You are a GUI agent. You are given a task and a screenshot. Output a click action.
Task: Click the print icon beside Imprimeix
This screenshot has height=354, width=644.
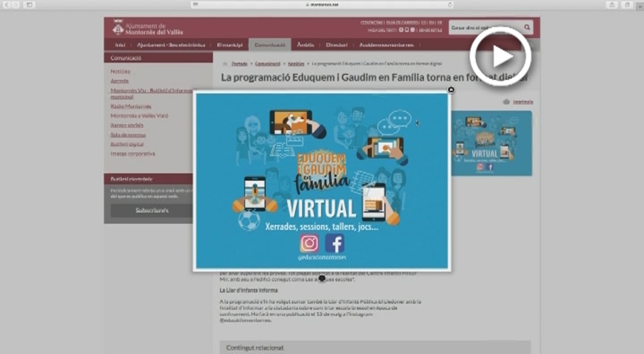click(x=506, y=101)
